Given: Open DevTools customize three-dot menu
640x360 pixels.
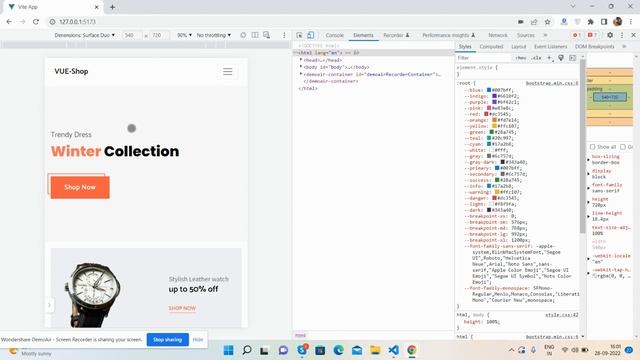Looking at the screenshot, I should [x=622, y=36].
